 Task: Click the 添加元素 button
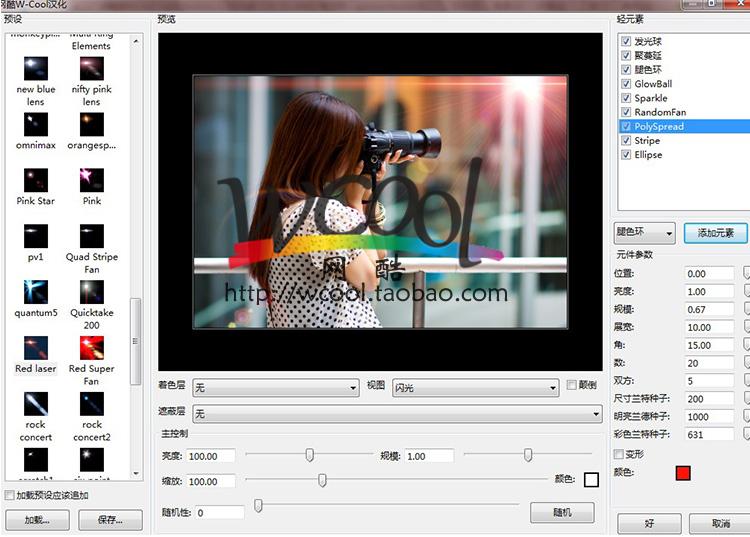tap(715, 233)
